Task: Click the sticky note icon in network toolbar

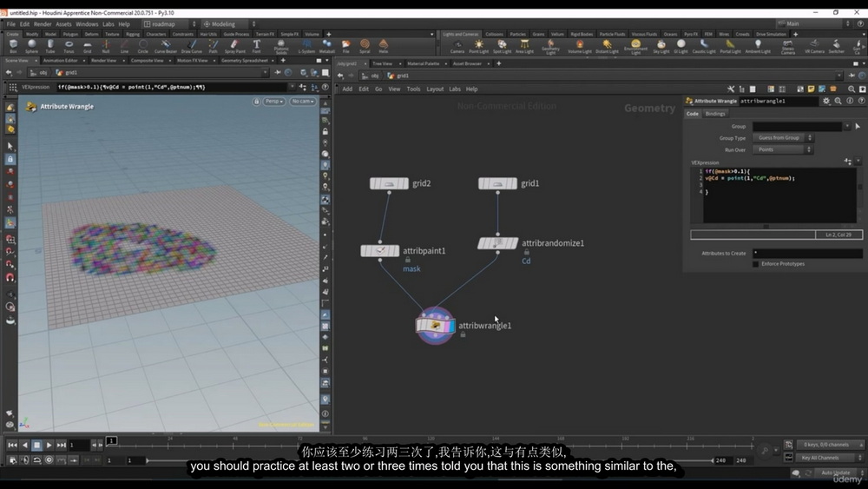Action: 811,89
